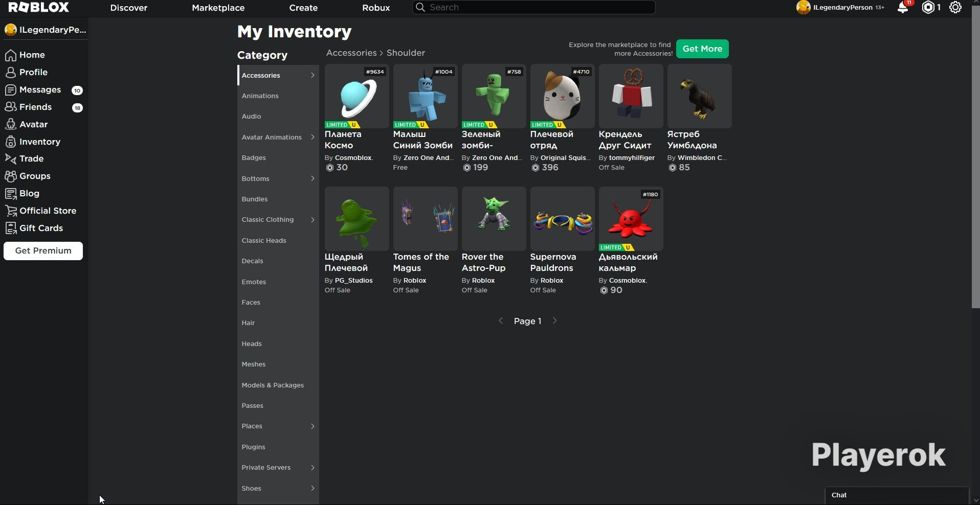Open the Tomes of the Magus thumbnail
The height and width of the screenshot is (505, 980).
426,219
